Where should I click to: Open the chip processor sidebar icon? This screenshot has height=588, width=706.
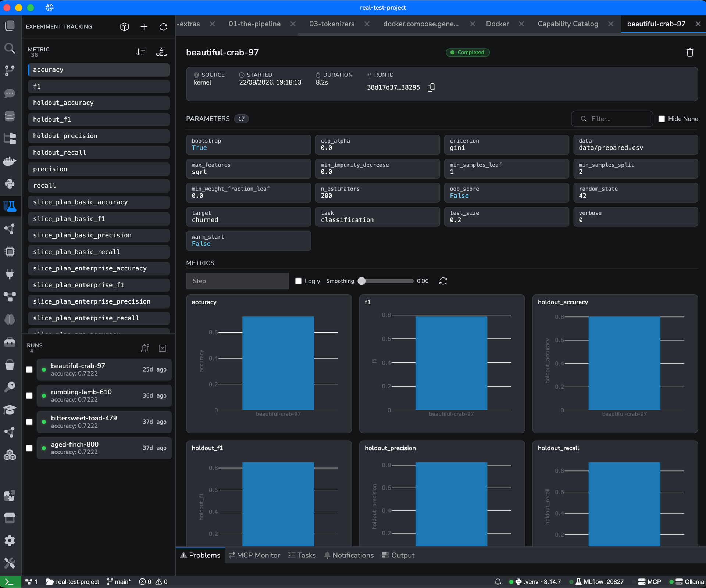pyautogui.click(x=10, y=252)
